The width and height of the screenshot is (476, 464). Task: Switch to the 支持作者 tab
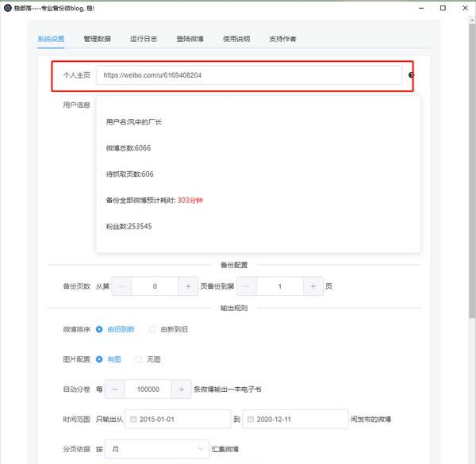point(282,39)
